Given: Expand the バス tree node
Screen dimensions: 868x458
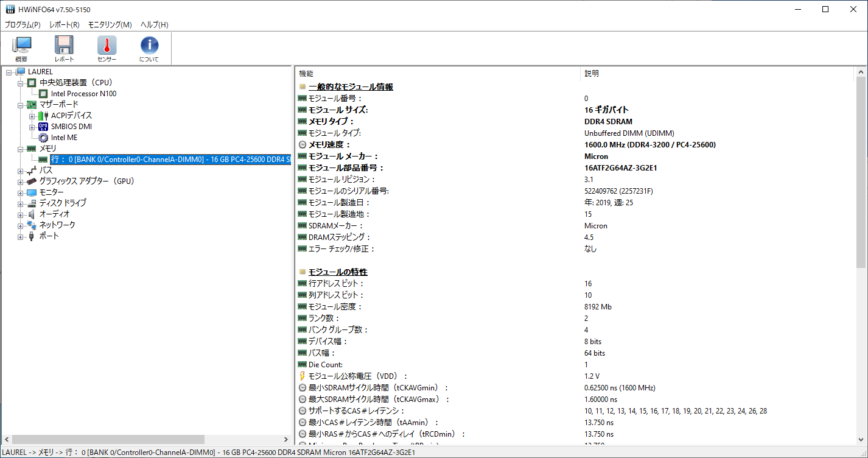Looking at the screenshot, I should pyautogui.click(x=21, y=171).
